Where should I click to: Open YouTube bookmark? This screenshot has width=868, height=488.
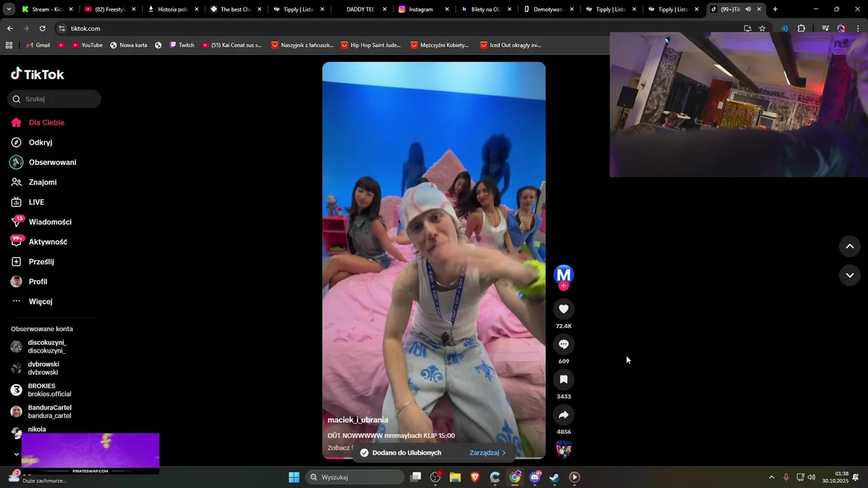click(87, 45)
